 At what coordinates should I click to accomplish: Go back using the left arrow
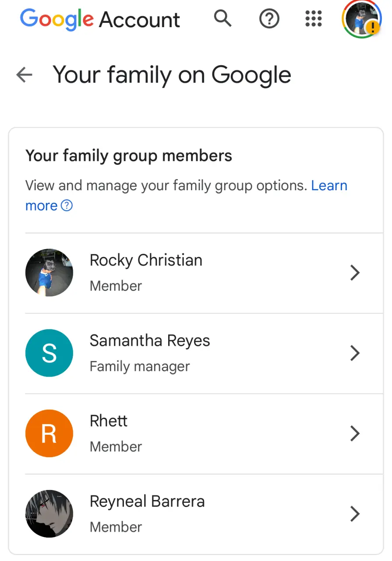[25, 75]
